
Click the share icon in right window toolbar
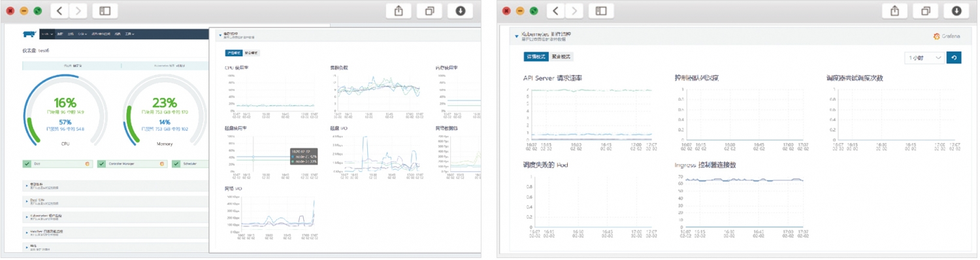click(x=892, y=11)
